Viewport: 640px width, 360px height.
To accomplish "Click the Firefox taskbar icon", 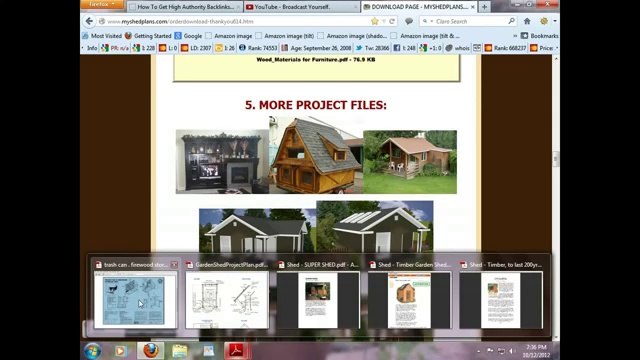I will click(151, 351).
